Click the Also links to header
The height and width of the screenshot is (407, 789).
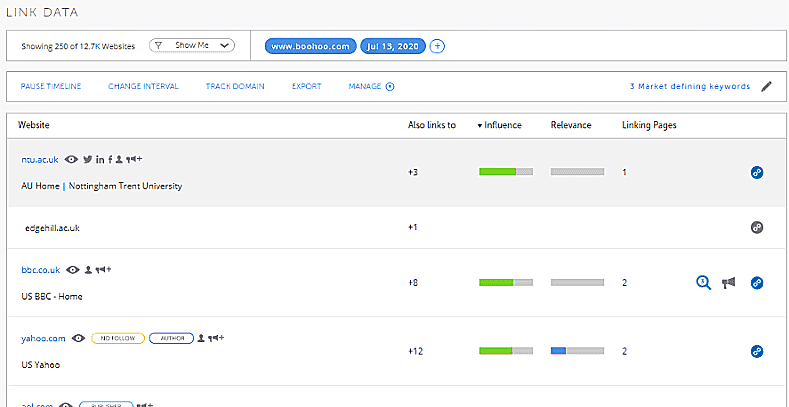coord(432,125)
